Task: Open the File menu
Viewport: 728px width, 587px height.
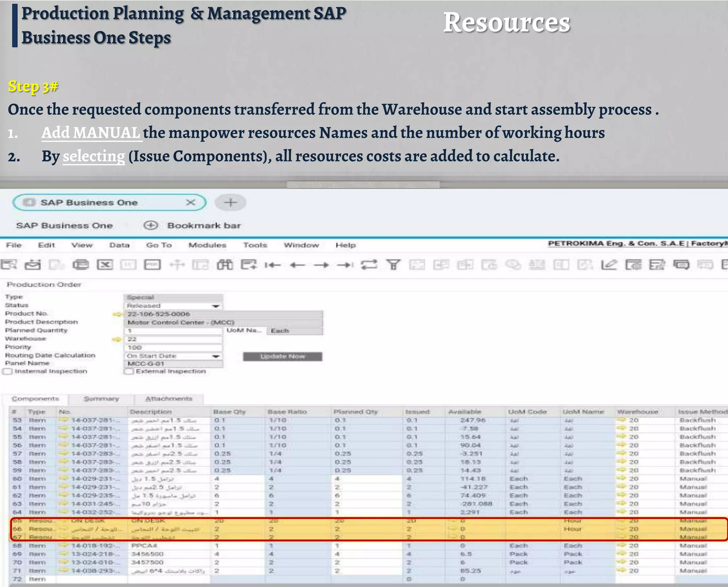Action: click(x=14, y=245)
